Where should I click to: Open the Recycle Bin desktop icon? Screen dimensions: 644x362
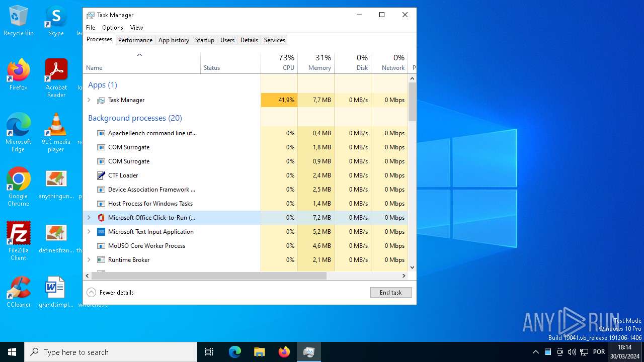tap(19, 21)
